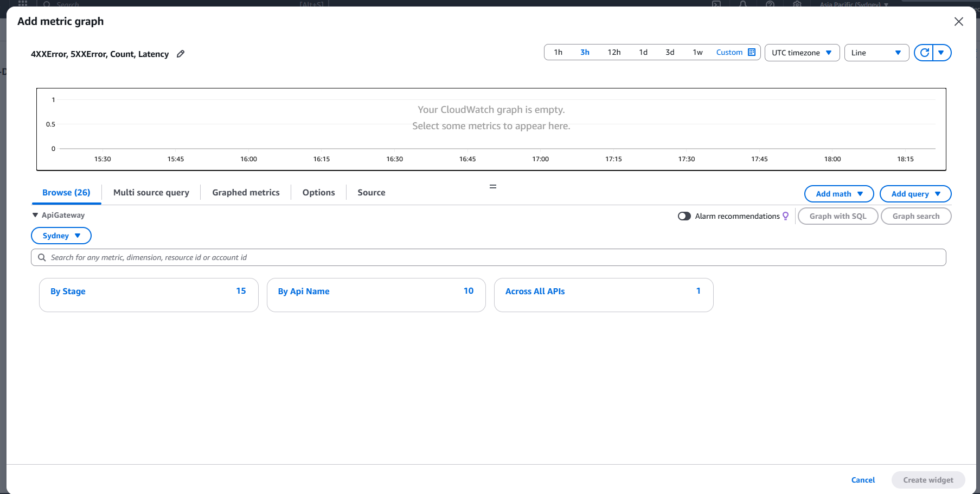This screenshot has width=980, height=494.
Task: Select the 1w time range
Action: (697, 52)
